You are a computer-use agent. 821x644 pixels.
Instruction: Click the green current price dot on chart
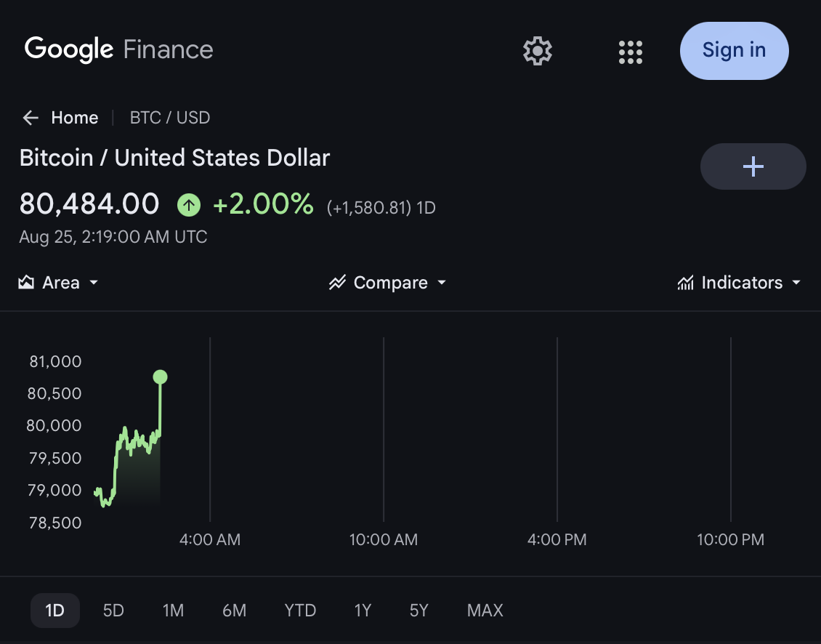(161, 377)
